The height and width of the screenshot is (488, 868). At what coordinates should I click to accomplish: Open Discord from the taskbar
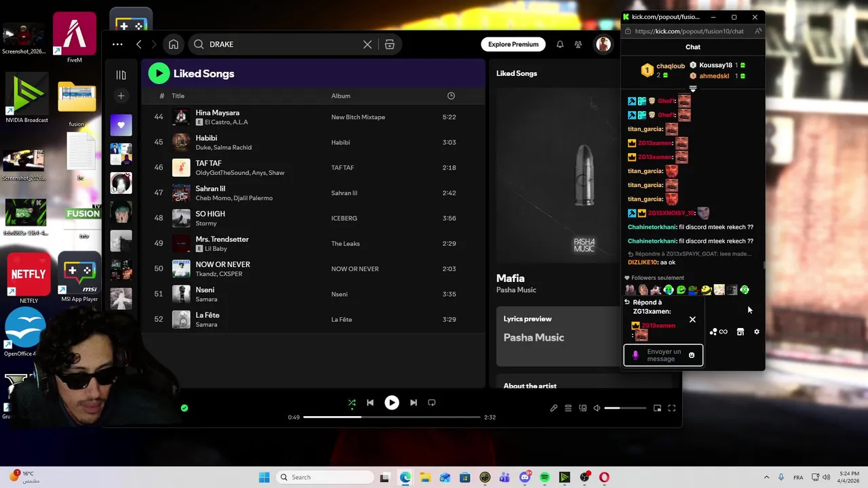525,477
